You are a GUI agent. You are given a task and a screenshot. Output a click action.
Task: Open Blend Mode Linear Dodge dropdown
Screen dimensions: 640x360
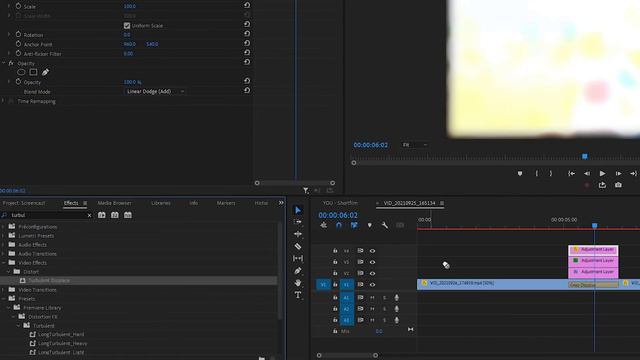[155, 91]
